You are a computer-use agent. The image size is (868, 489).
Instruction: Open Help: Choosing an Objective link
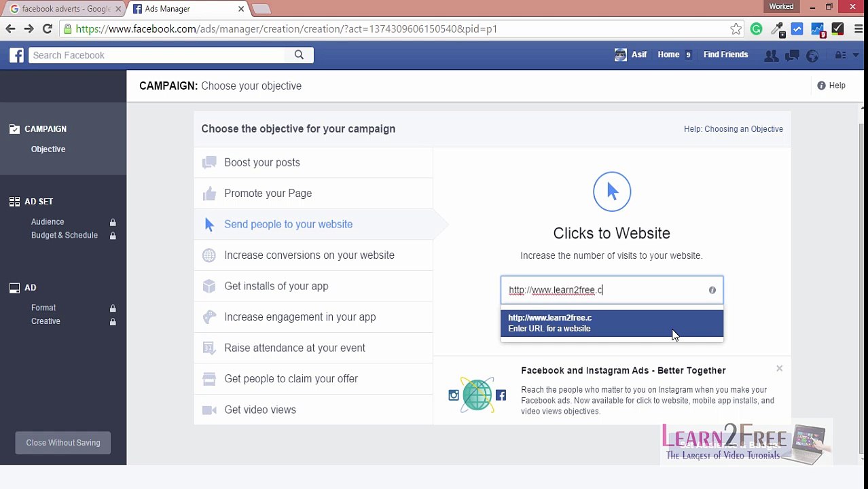pyautogui.click(x=734, y=129)
